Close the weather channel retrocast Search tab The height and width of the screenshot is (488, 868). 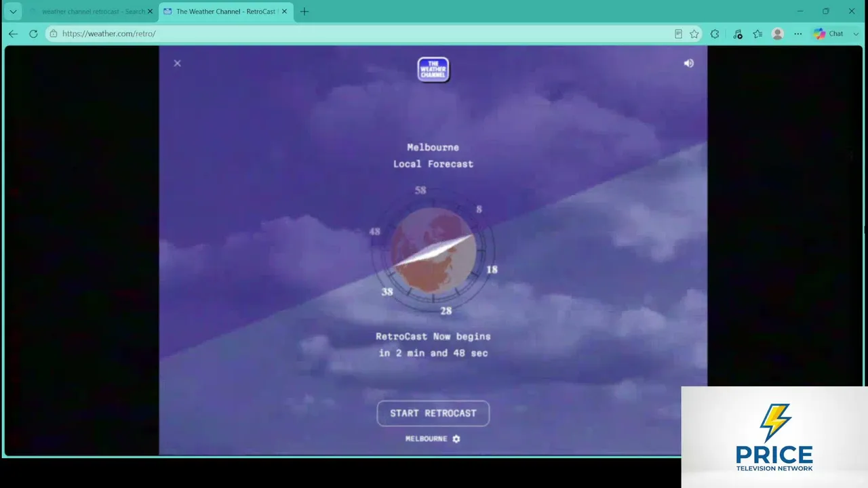coord(150,12)
